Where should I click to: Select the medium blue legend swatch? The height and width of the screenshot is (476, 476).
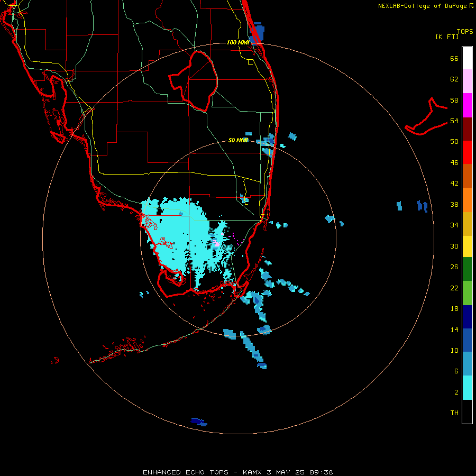tap(467, 340)
